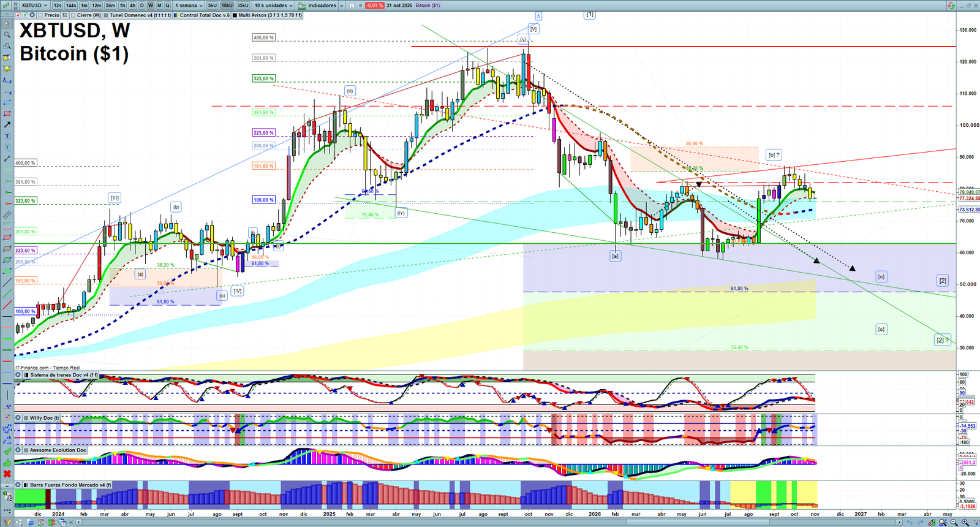Select the pointer cursor tool
Image resolution: width=980 pixels, height=527 pixels.
tap(7, 24)
